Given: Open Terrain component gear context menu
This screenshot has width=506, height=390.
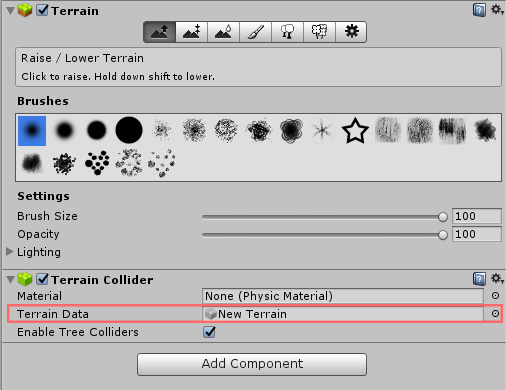Looking at the screenshot, I should tap(497, 10).
